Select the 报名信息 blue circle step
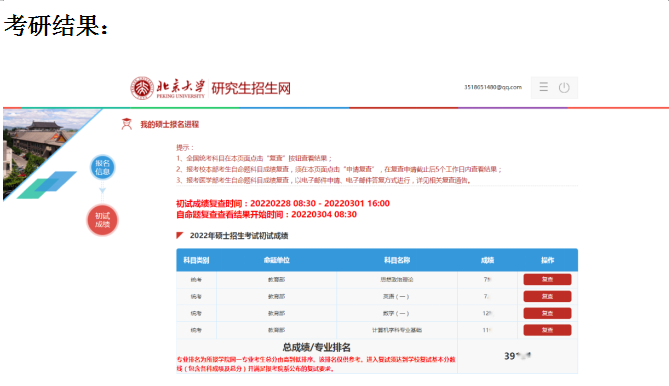Screen dimensions: 669x386 pyautogui.click(x=102, y=167)
